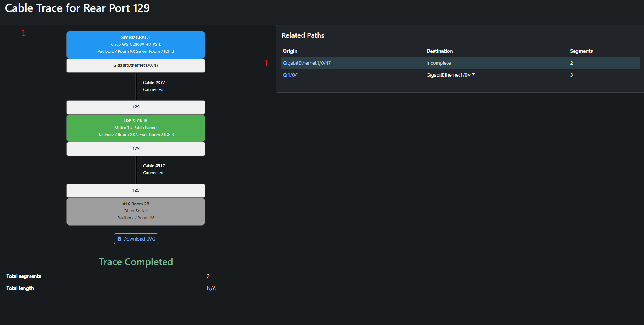Click the GigabitEthernet1/0/47 destination cell
Screen dimensions: 644x325
(x=450, y=75)
